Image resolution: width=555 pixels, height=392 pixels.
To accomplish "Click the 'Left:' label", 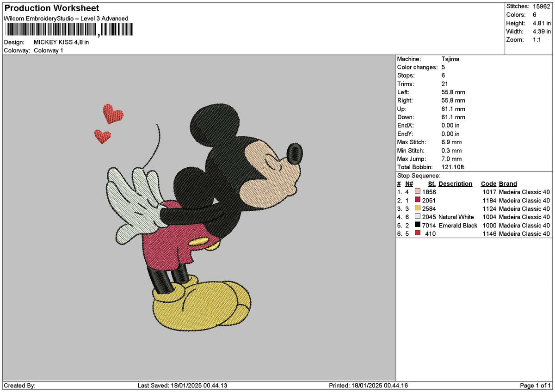I will tap(404, 92).
